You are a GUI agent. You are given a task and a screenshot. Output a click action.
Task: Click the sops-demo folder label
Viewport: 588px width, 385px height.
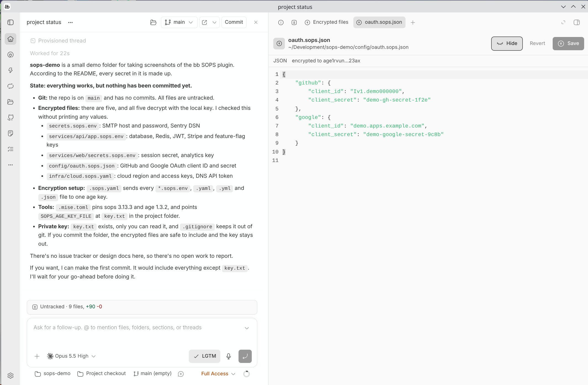click(x=53, y=374)
